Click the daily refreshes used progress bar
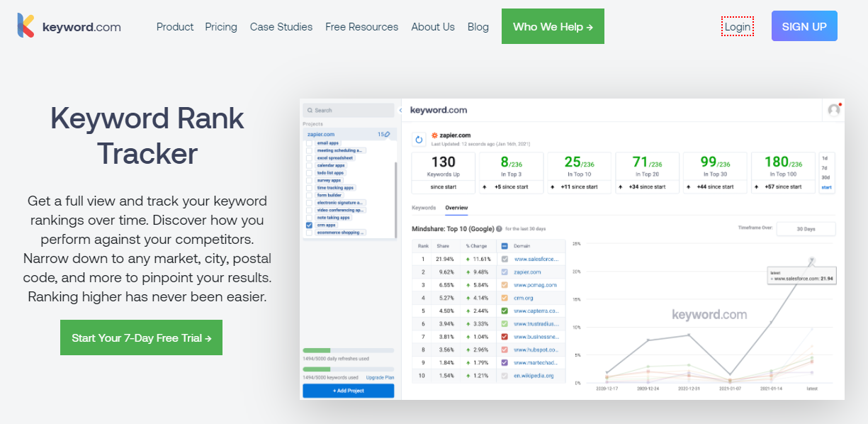868x424 pixels. (x=348, y=350)
